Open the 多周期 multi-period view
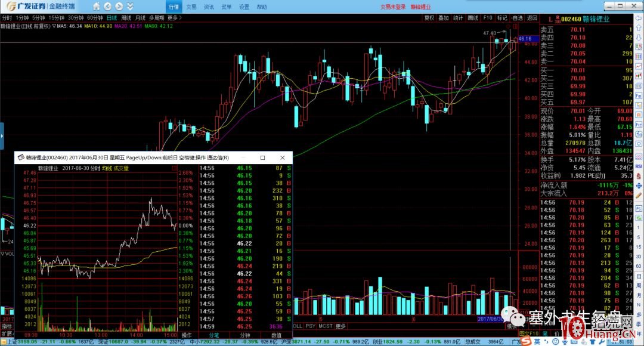Screen dimensions: 644x346 (x=156, y=18)
